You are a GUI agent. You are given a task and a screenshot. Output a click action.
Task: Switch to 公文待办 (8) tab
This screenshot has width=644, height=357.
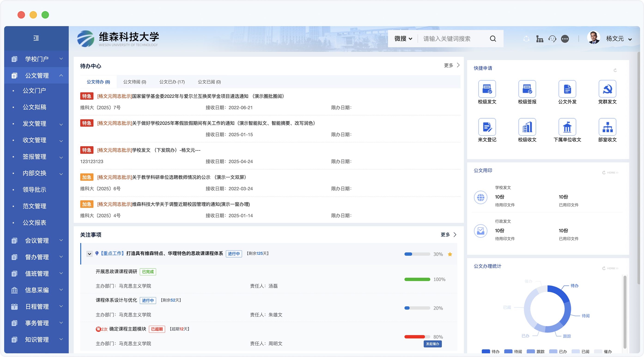(98, 82)
